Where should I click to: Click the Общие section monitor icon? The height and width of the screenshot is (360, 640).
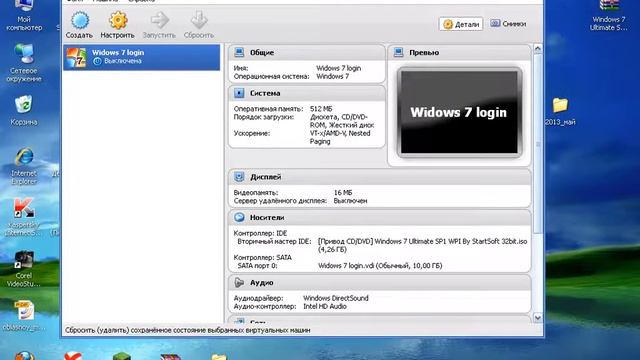tap(239, 52)
